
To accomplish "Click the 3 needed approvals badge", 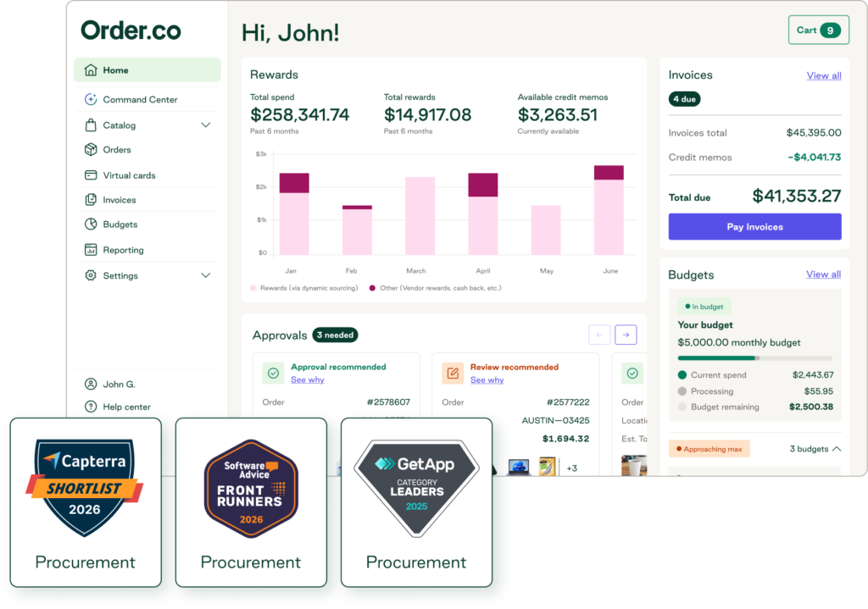I will (335, 335).
